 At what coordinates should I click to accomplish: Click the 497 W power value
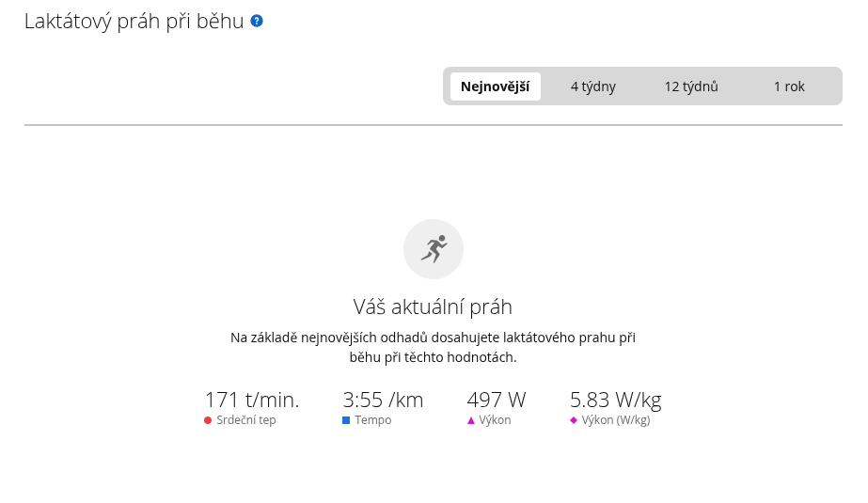(497, 400)
